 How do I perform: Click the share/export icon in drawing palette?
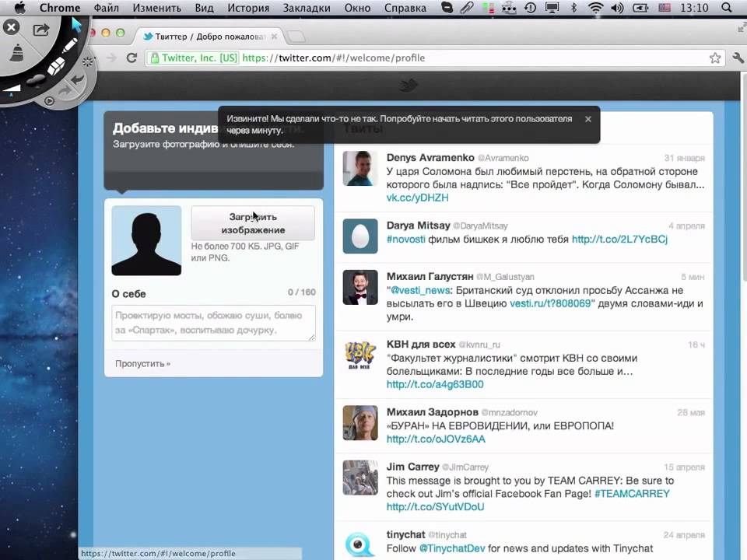[x=41, y=30]
